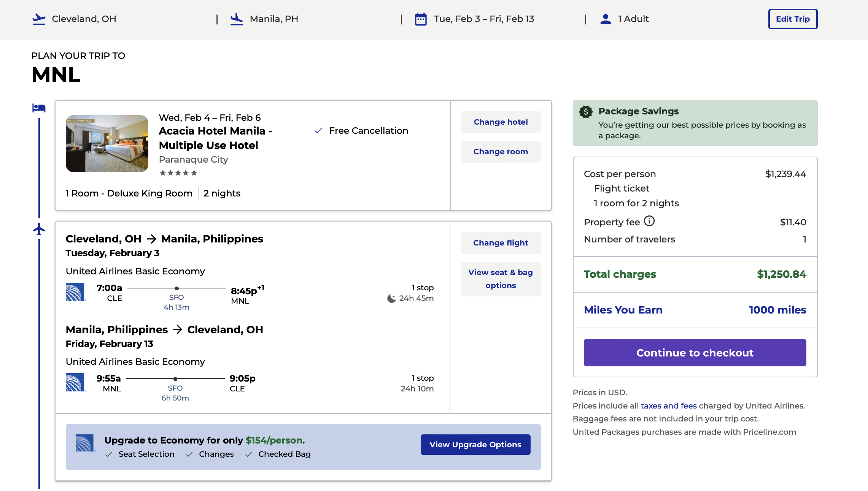
Task: Click the Manila, PH destination in header
Action: click(274, 19)
